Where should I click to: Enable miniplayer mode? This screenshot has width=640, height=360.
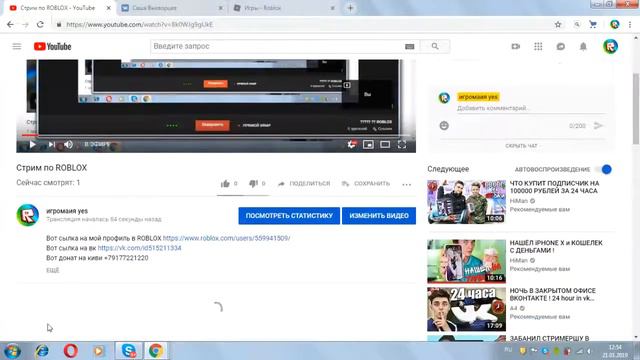(x=368, y=144)
